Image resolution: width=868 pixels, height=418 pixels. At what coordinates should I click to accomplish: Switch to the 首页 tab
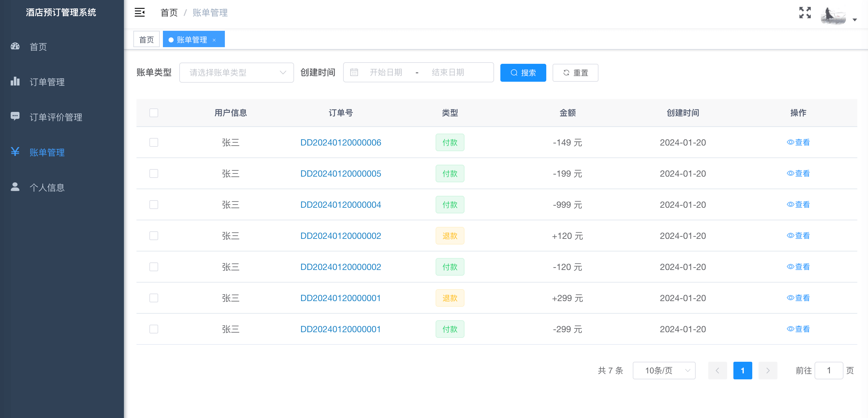point(146,39)
